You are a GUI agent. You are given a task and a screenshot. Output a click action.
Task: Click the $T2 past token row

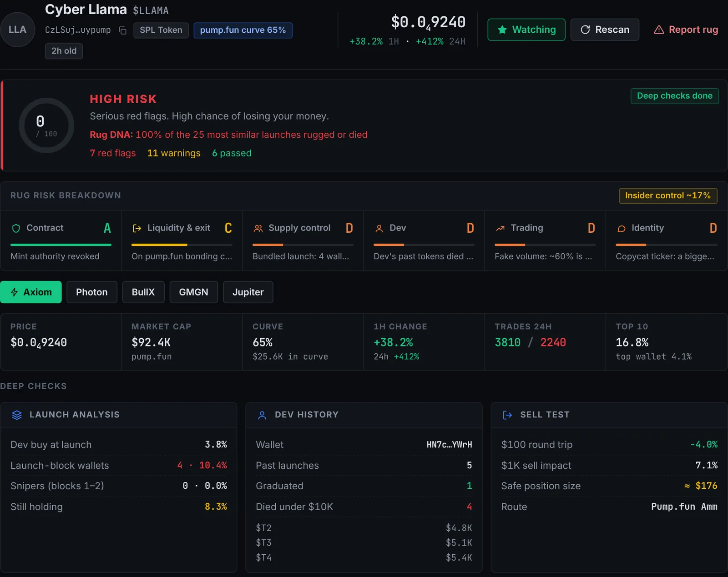364,528
